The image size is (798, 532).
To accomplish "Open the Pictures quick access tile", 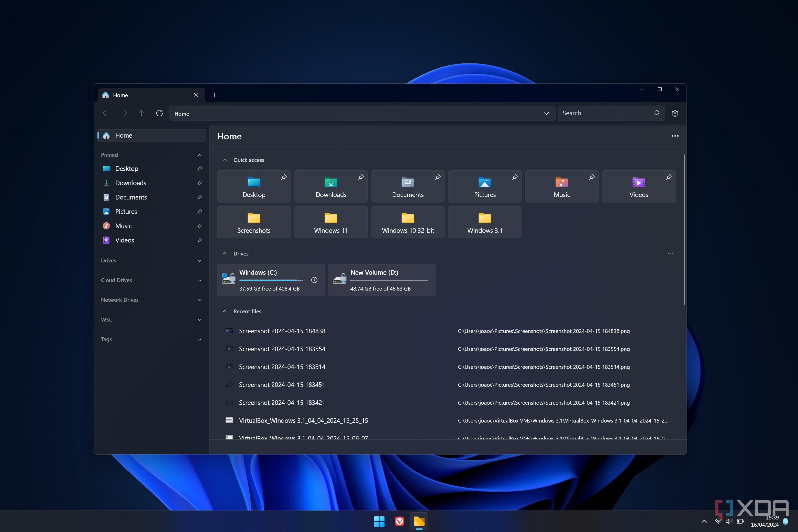I will pyautogui.click(x=485, y=186).
